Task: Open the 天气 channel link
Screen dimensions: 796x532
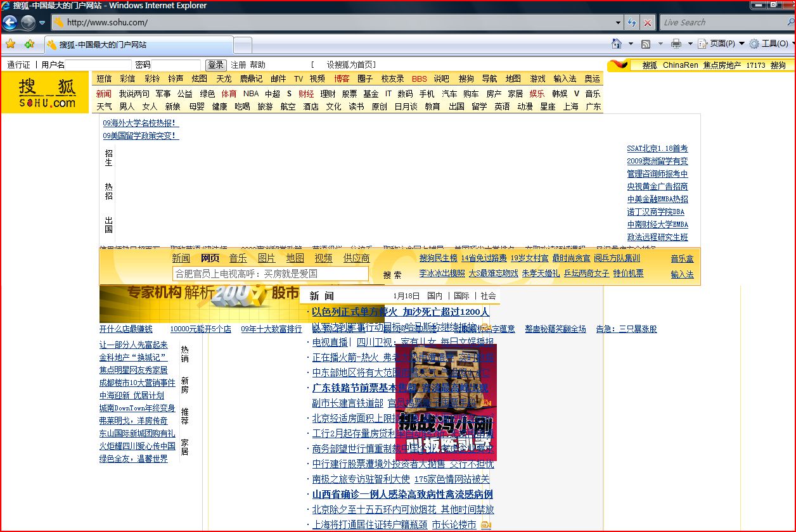Action: click(104, 106)
